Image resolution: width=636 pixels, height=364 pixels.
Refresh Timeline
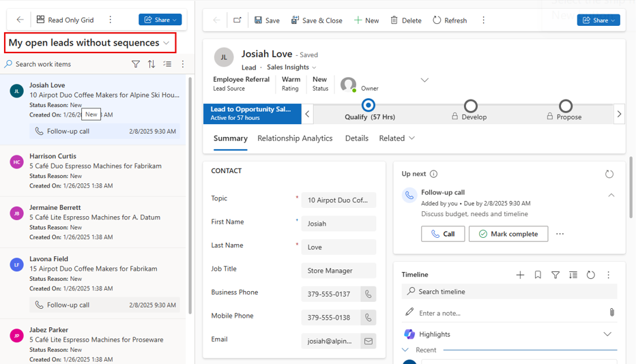point(590,275)
